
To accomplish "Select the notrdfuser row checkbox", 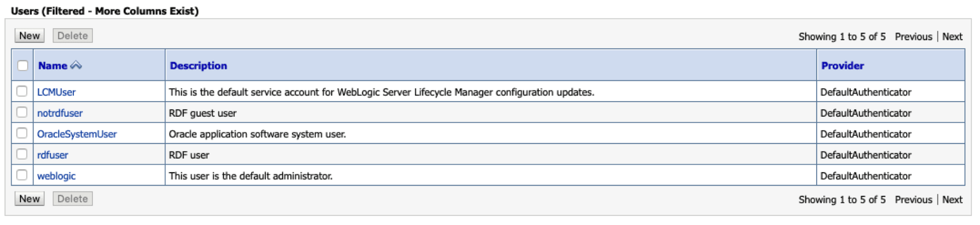I will [x=22, y=112].
